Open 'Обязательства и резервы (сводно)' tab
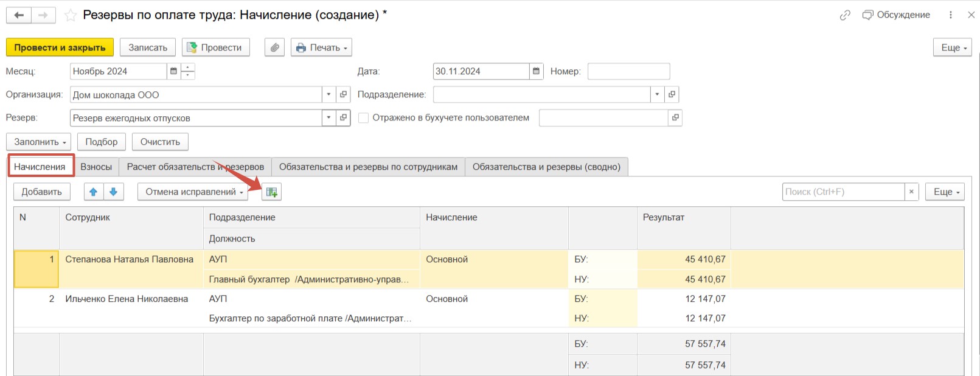The image size is (980, 376). (x=546, y=167)
